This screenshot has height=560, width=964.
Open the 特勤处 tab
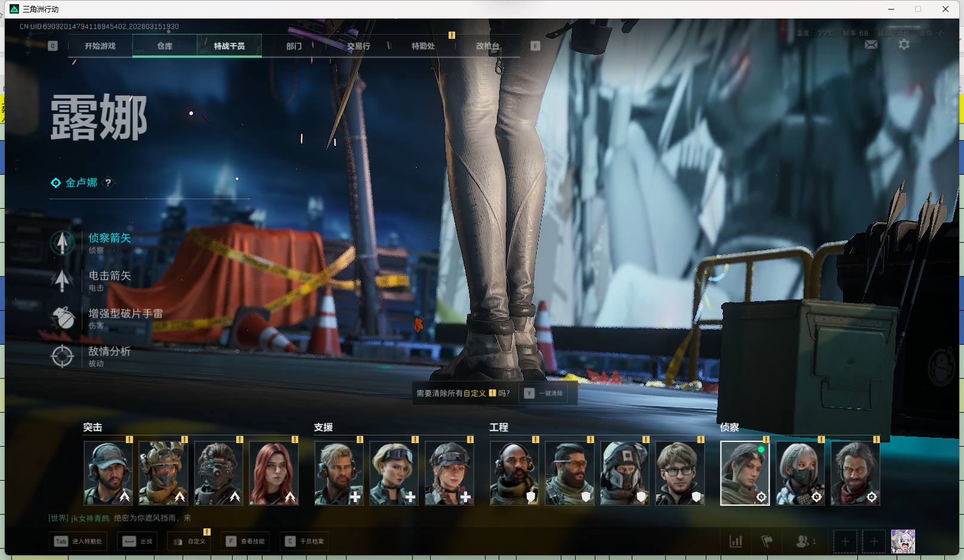point(423,46)
